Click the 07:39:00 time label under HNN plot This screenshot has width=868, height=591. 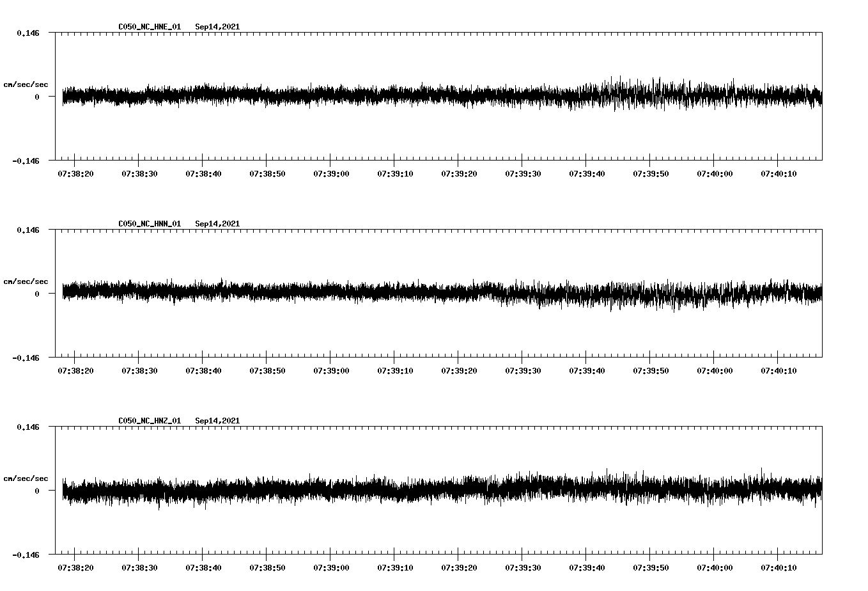tap(331, 371)
